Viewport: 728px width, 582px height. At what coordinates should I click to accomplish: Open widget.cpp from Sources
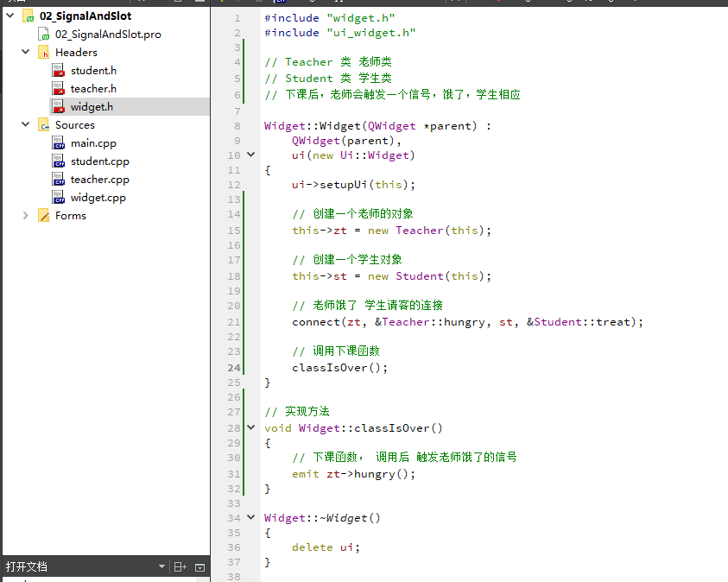[x=98, y=198]
